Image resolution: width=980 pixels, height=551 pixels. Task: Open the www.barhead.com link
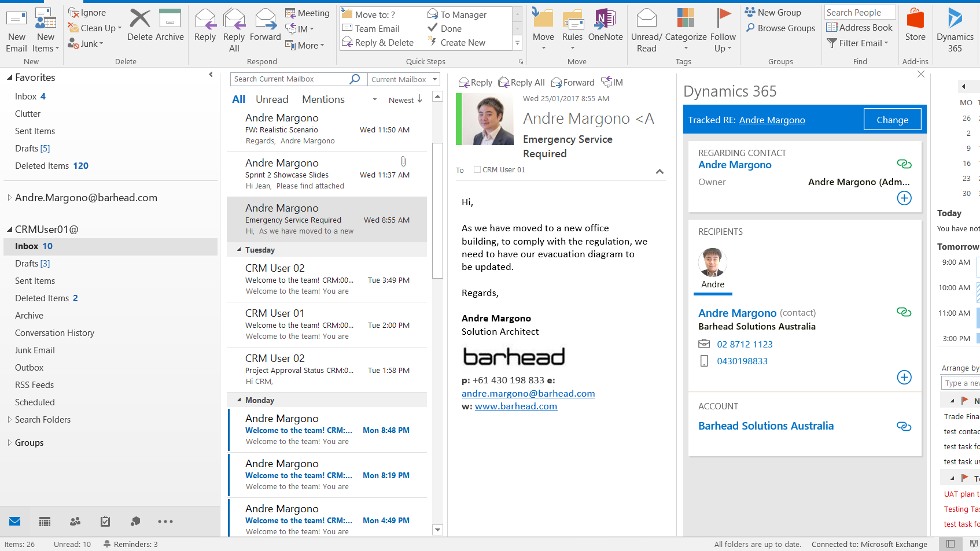coord(515,406)
